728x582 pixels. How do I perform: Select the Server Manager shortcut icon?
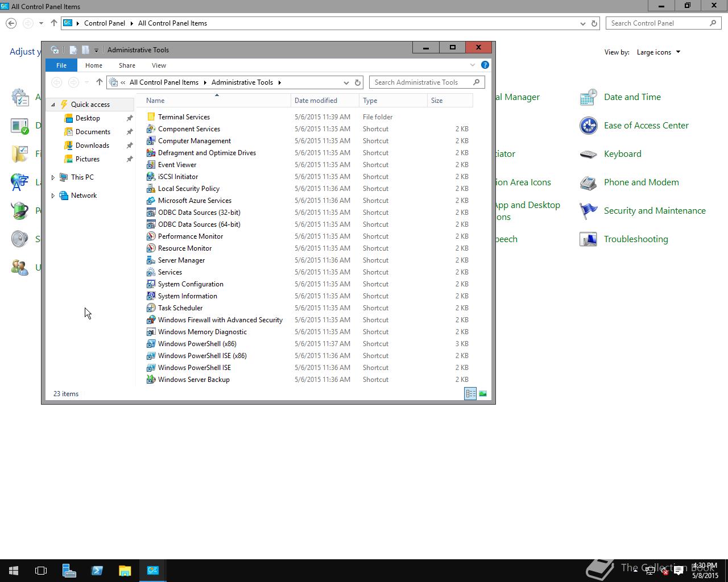tap(151, 260)
